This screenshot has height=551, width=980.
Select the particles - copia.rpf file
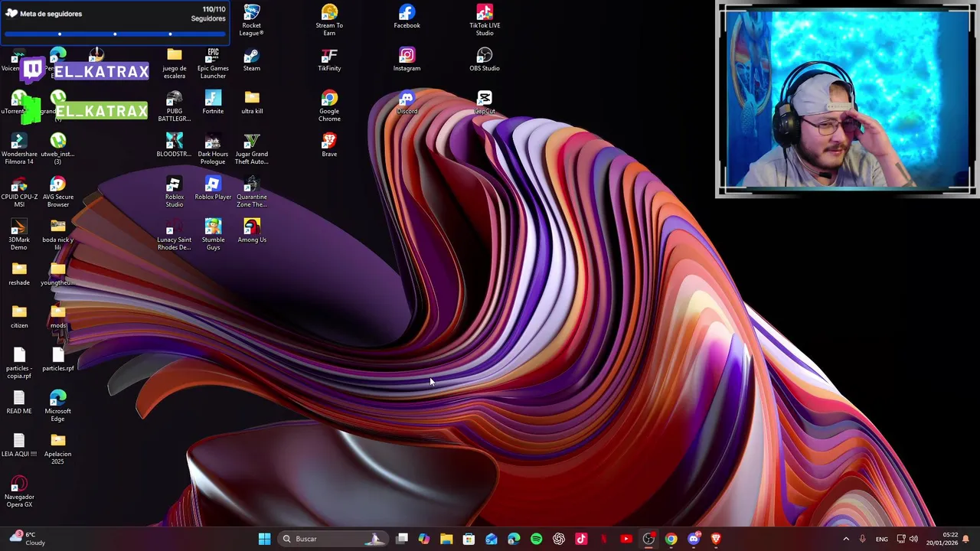point(19,363)
